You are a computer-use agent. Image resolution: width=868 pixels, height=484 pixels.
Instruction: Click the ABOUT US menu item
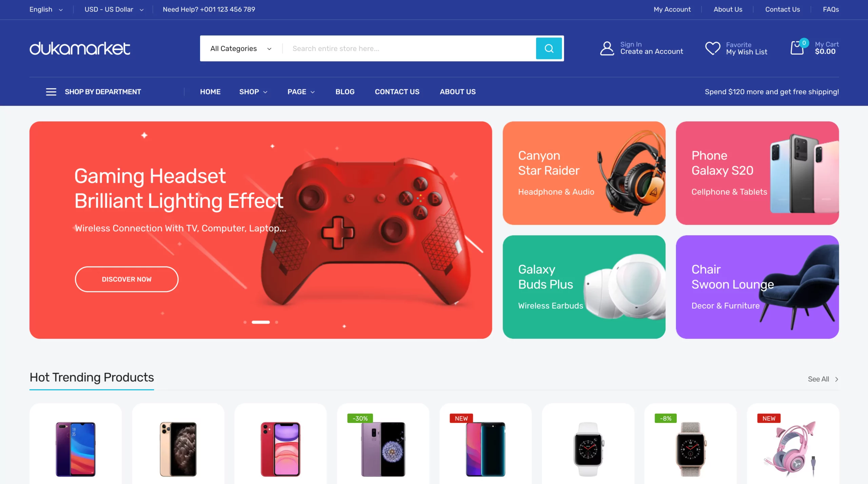tap(458, 92)
